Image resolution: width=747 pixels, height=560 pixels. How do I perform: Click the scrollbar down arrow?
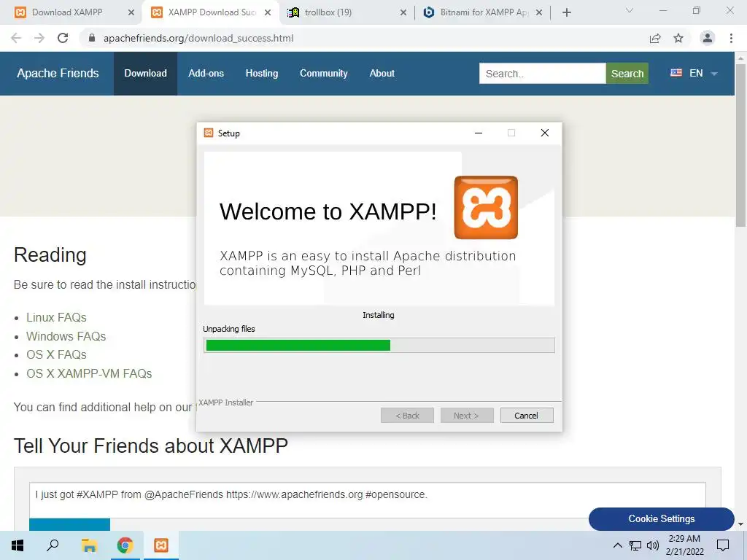(x=740, y=524)
